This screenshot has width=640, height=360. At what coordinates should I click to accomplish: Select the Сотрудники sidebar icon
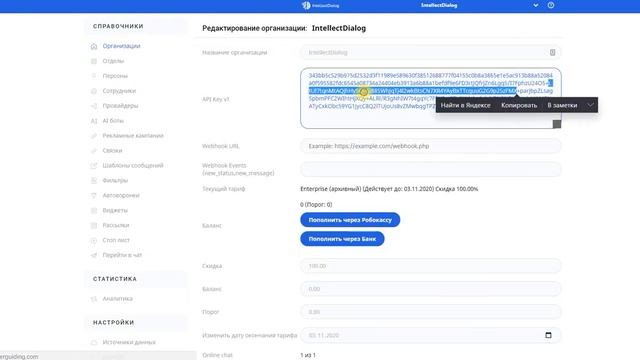coord(94,91)
